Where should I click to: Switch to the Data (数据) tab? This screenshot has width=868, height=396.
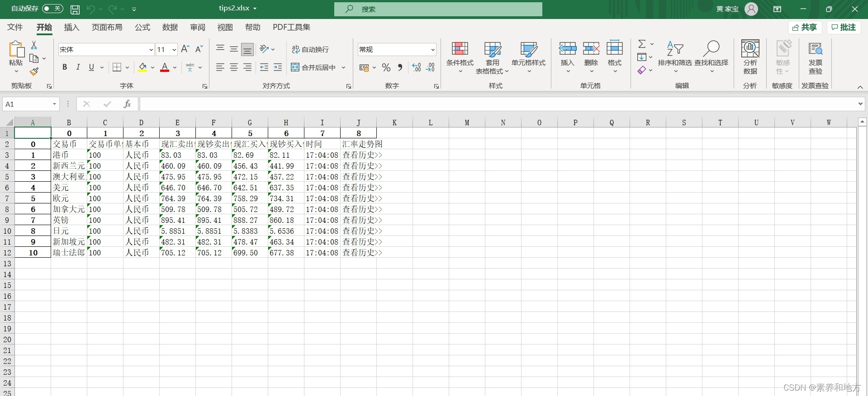[x=170, y=27]
